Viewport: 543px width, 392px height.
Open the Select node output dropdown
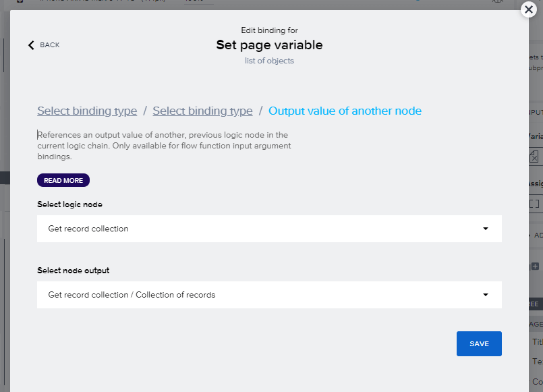[x=269, y=295]
